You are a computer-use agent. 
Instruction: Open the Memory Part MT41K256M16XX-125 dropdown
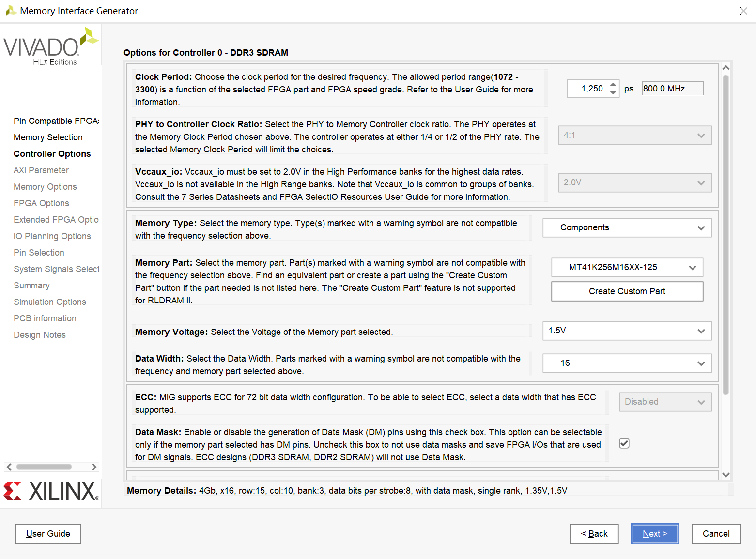tap(627, 267)
